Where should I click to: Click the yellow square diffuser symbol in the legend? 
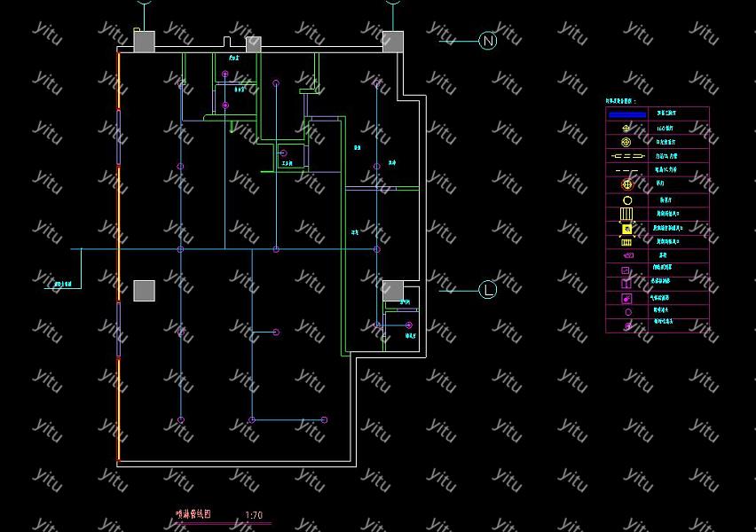coord(626,229)
